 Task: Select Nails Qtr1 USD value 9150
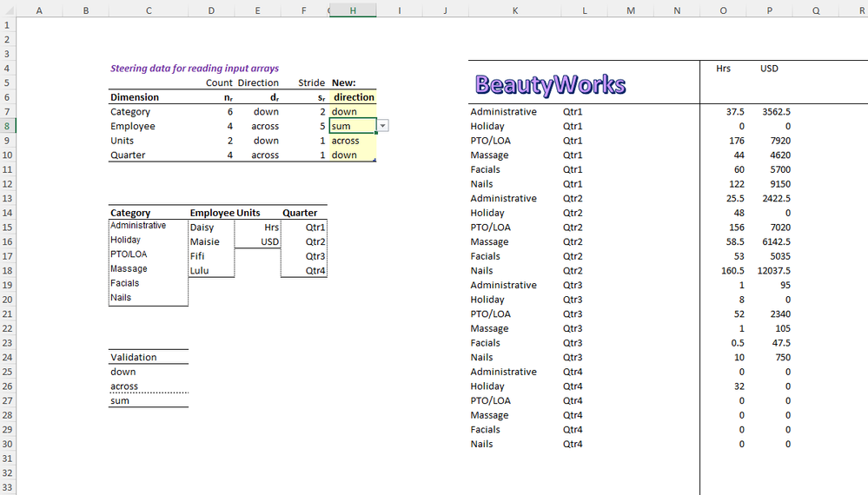click(x=780, y=183)
